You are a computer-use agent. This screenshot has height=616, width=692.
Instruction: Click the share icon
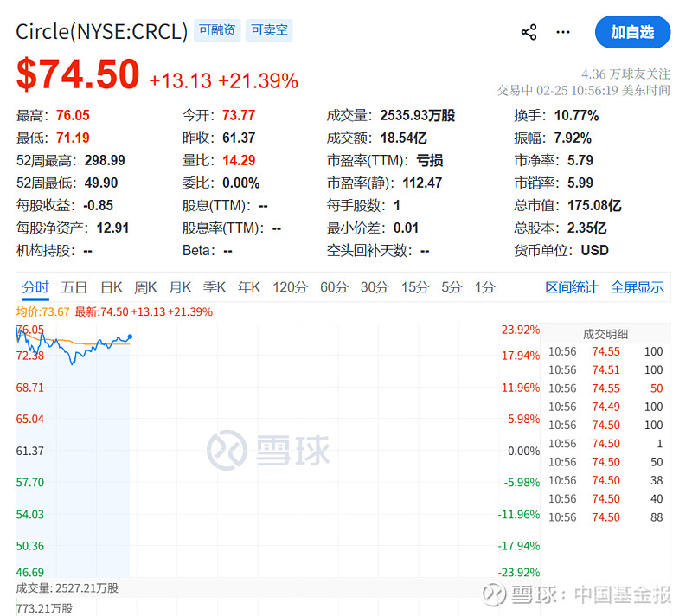pyautogui.click(x=529, y=31)
